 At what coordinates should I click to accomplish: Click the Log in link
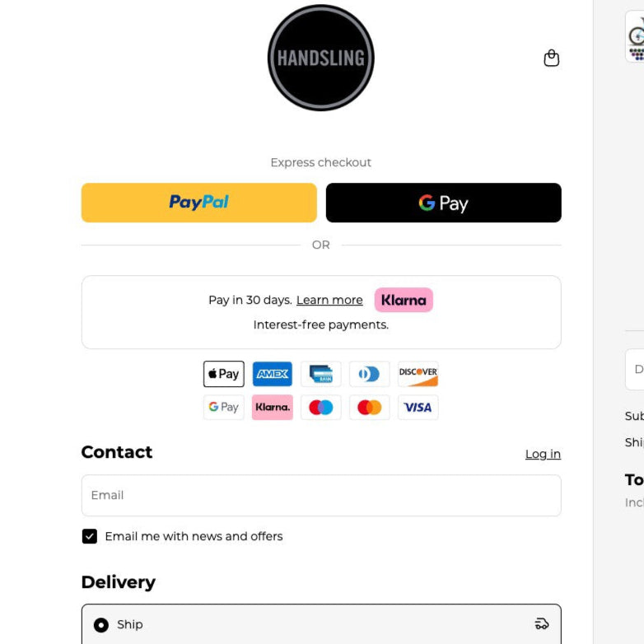coord(543,454)
